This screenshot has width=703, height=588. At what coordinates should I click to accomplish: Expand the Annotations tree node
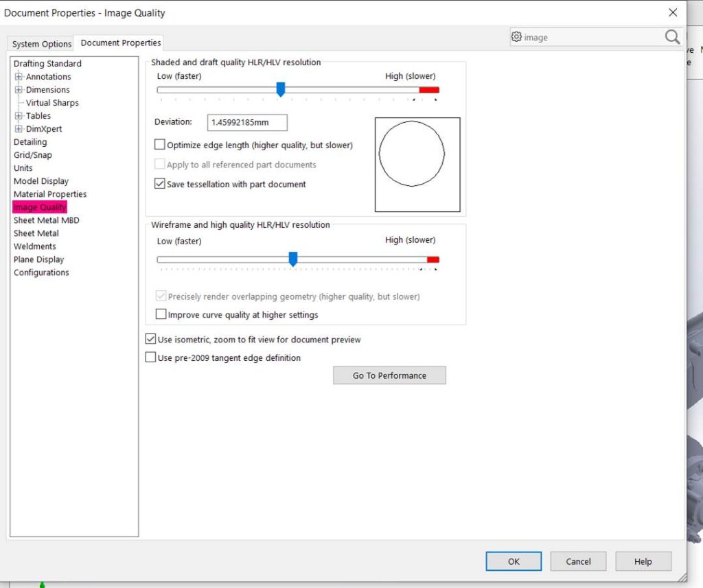pyautogui.click(x=19, y=77)
